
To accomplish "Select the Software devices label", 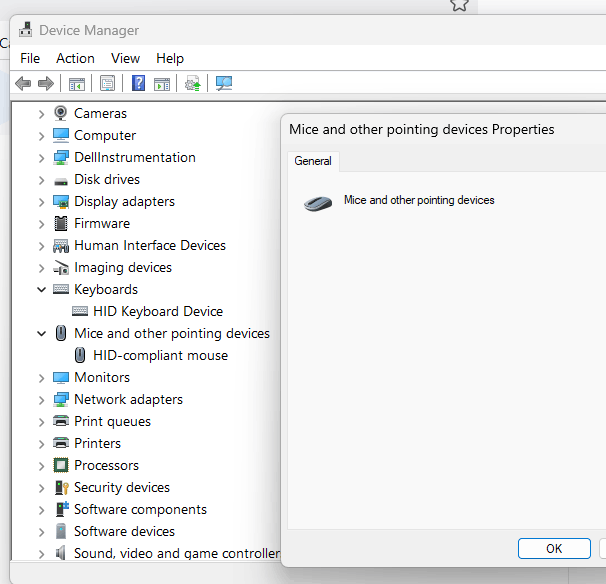I will [124, 531].
